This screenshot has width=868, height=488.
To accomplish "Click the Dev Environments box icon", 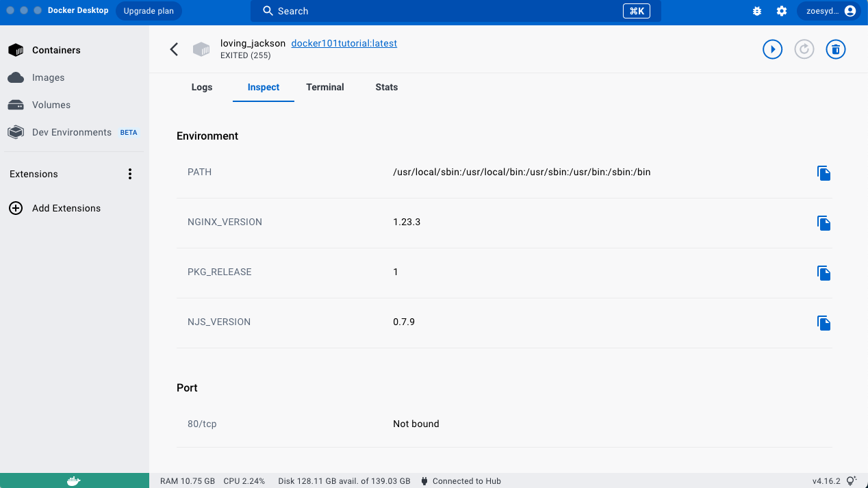I will coord(16,132).
